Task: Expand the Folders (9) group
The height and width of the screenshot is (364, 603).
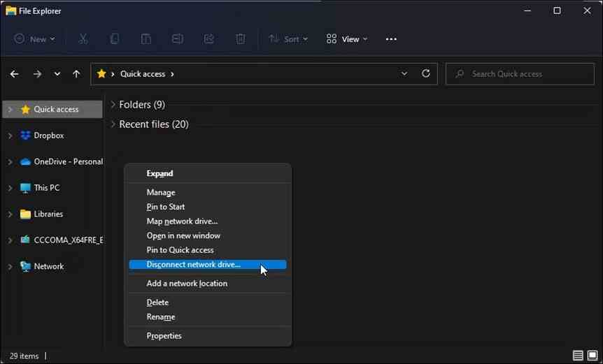Action: pos(113,104)
